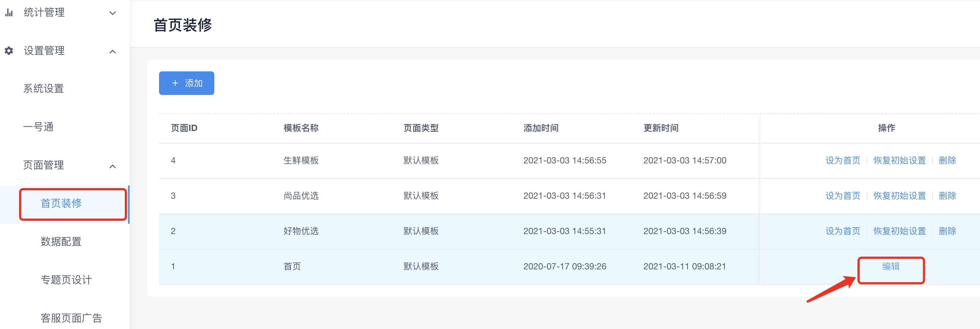Click add time 2021-03-03 14:56:55
The width and height of the screenshot is (980, 329).
565,160
